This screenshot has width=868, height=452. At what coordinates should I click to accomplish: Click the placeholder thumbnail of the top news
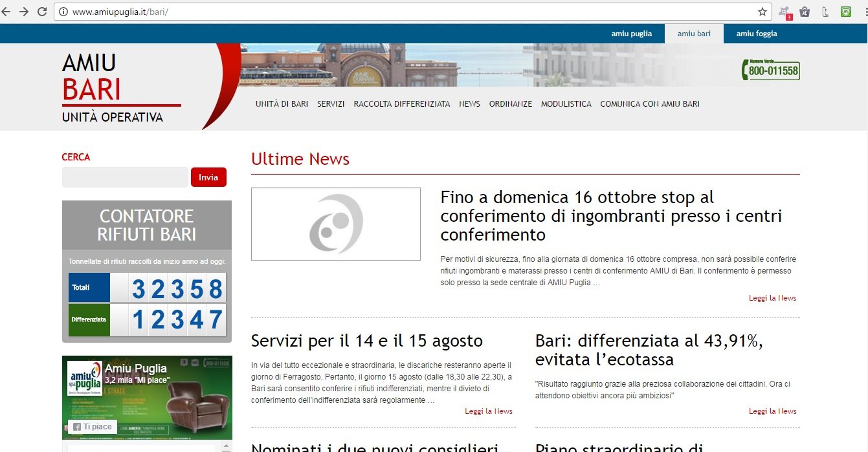click(x=335, y=224)
